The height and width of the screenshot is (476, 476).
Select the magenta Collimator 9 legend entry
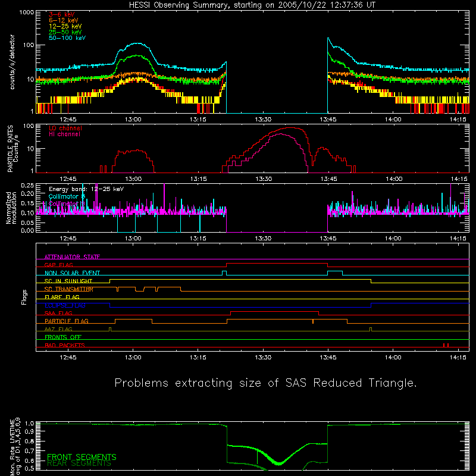click(67, 203)
